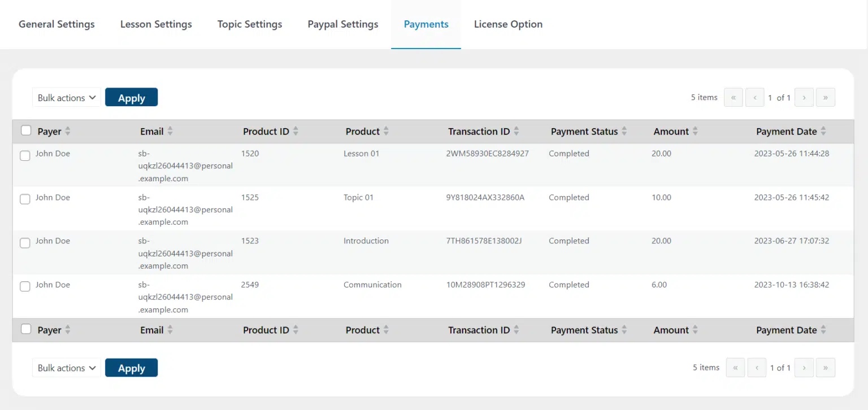Viewport: 868px width, 410px height.
Task: Open the top Bulk actions dropdown
Action: [67, 98]
